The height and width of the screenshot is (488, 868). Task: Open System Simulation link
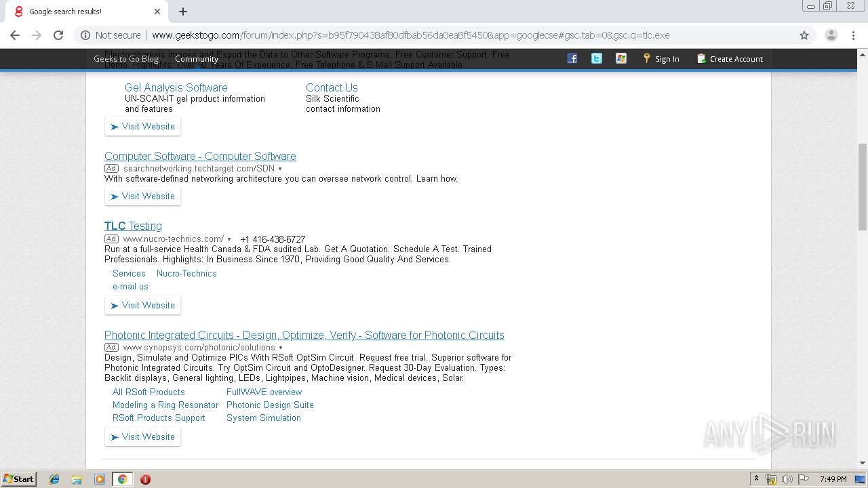click(264, 418)
